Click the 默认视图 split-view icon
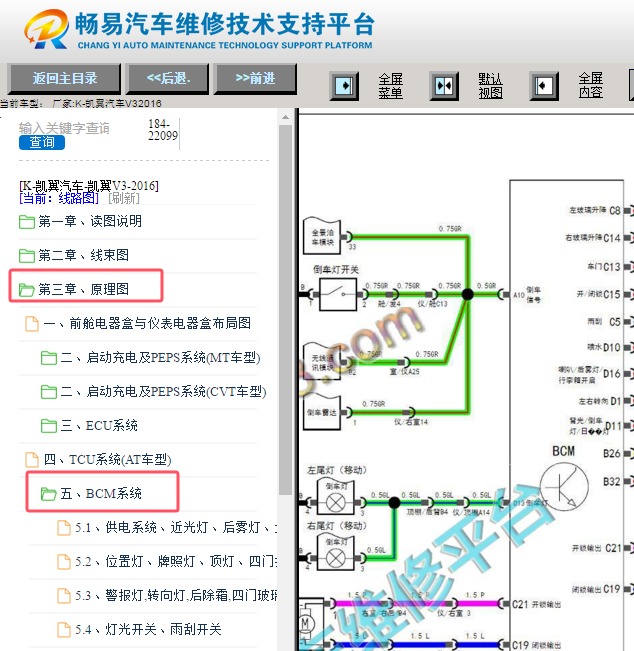The height and width of the screenshot is (651, 634). (x=444, y=86)
